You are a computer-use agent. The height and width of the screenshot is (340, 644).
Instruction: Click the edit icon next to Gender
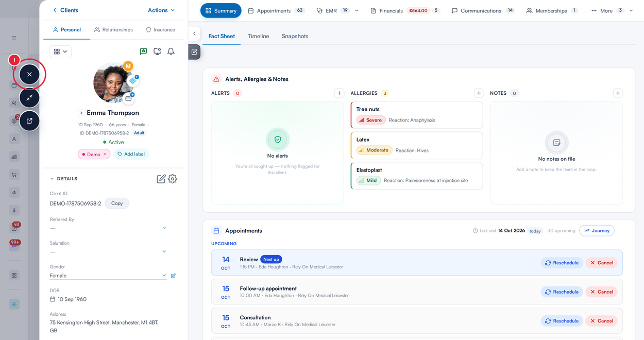(x=173, y=276)
